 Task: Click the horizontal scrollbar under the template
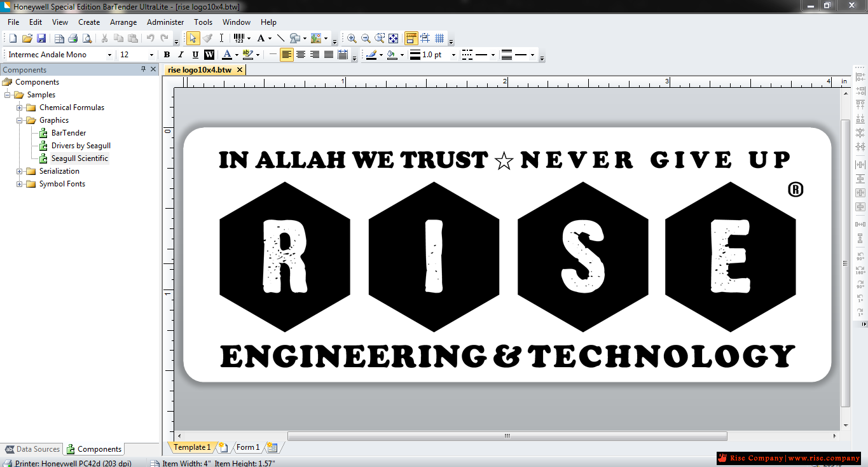click(507, 436)
